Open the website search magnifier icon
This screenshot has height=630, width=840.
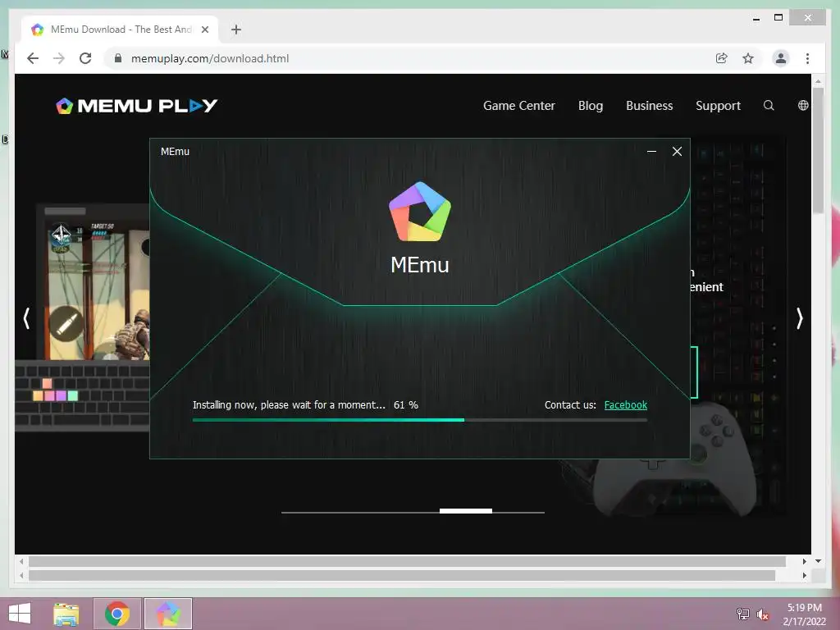pos(769,106)
